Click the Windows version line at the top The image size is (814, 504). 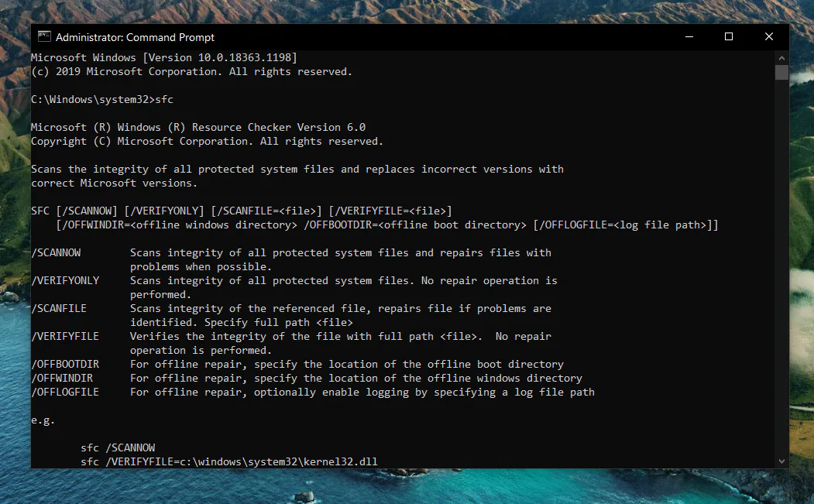pyautogui.click(x=164, y=57)
